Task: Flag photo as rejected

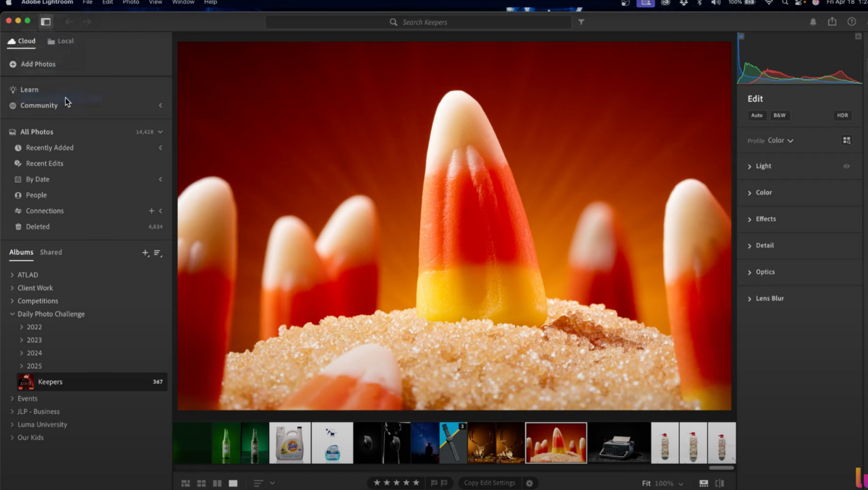Action: click(444, 483)
